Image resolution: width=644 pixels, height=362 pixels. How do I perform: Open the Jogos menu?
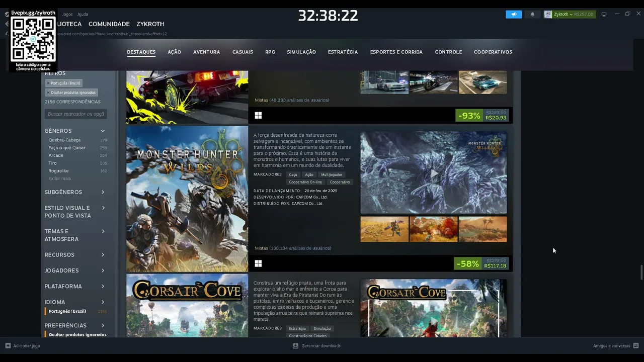[67, 14]
